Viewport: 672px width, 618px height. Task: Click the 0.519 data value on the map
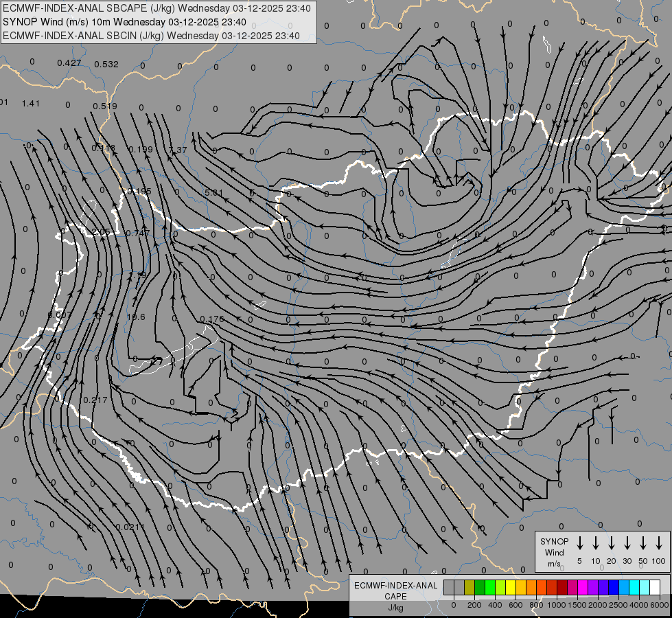[105, 106]
